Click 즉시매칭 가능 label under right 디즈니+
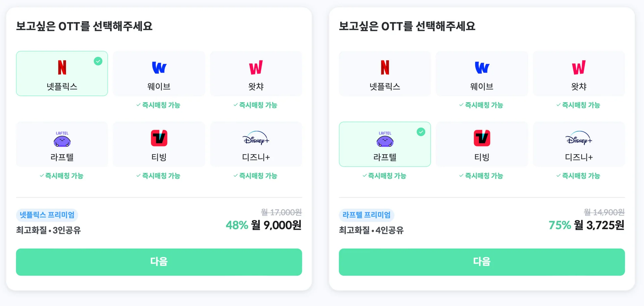644x306 pixels. click(578, 176)
